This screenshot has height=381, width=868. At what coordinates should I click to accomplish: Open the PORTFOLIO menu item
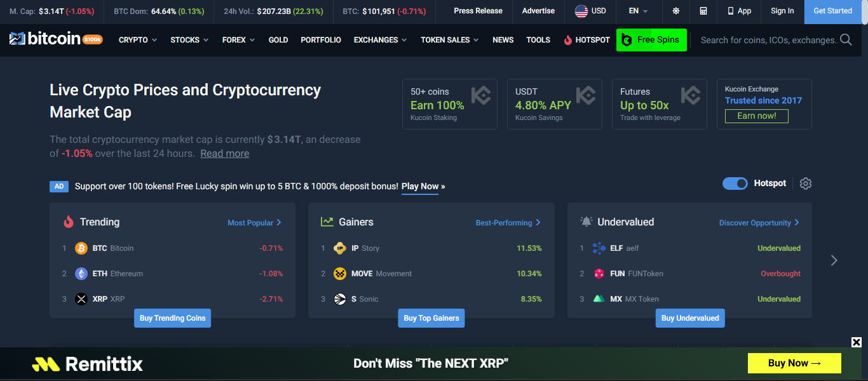321,40
